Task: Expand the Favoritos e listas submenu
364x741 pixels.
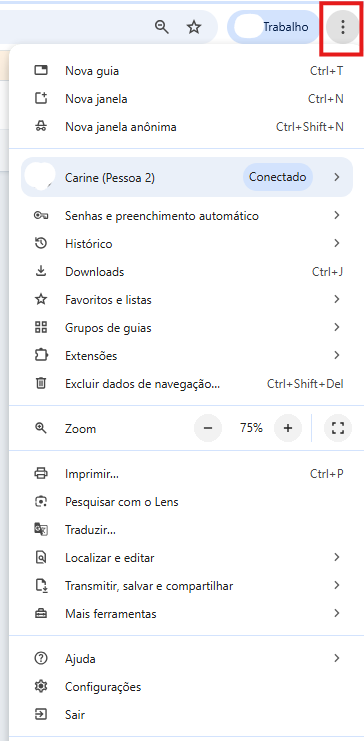Action: [187, 300]
